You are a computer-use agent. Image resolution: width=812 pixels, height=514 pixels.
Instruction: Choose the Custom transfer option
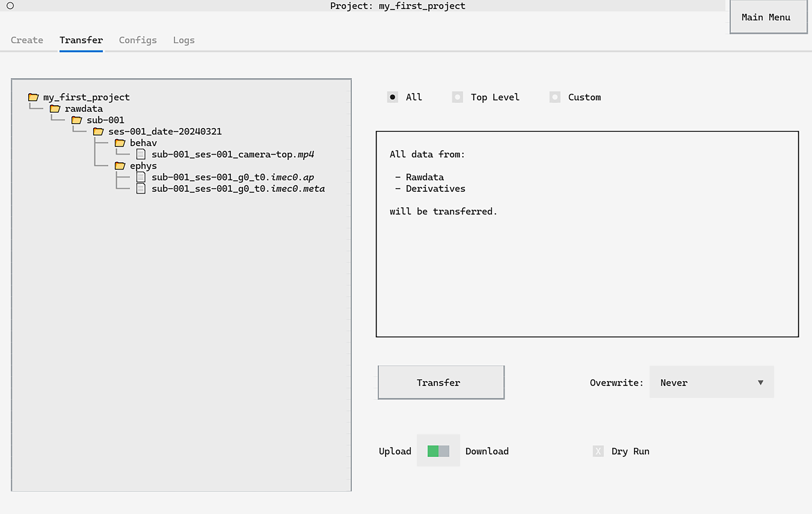pos(555,97)
